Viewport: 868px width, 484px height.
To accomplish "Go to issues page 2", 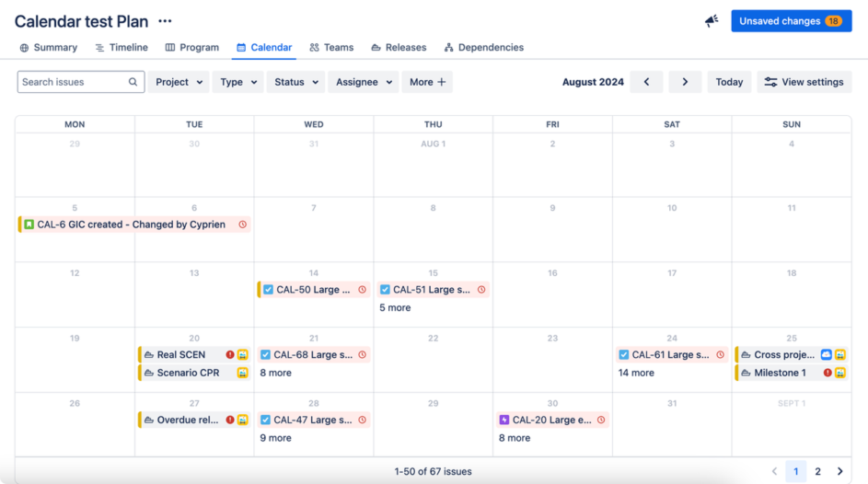I will click(817, 472).
